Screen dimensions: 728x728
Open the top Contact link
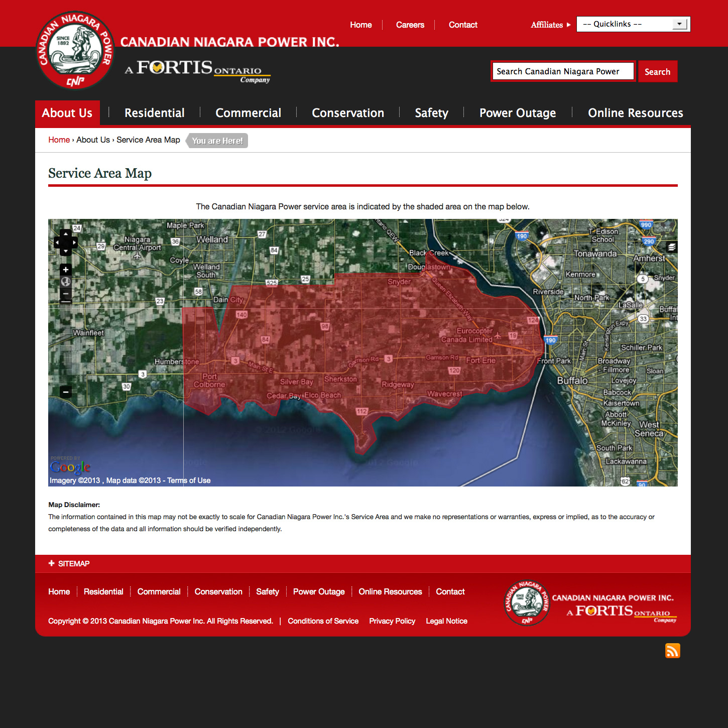click(463, 25)
